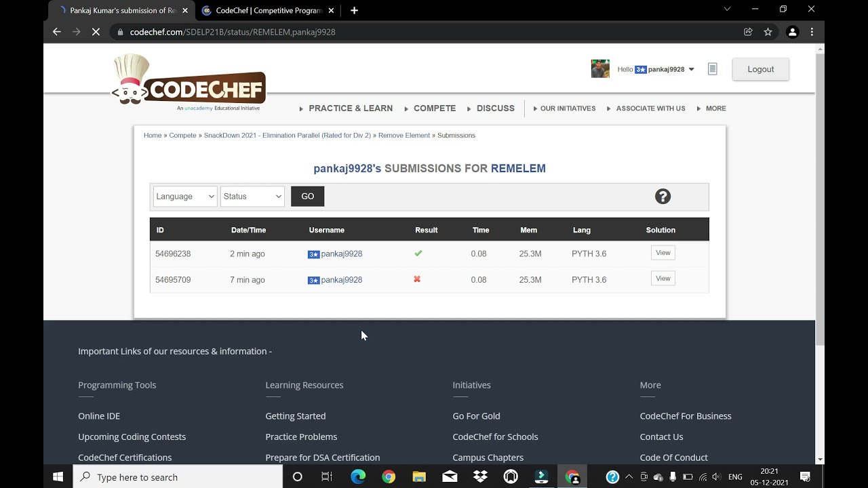
Task: Expand the Practice & Learn menu
Action: [351, 108]
